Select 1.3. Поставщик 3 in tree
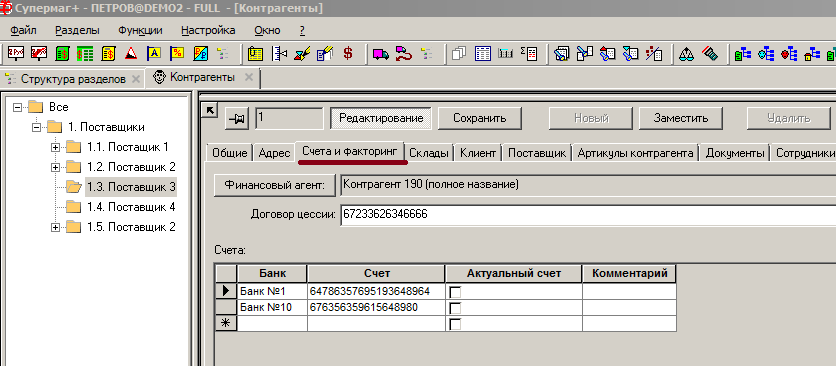 (131, 187)
